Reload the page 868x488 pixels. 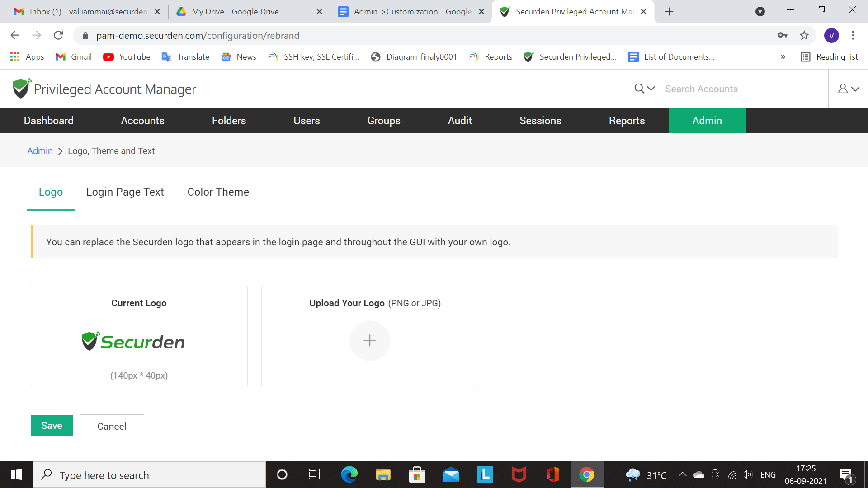(x=58, y=35)
